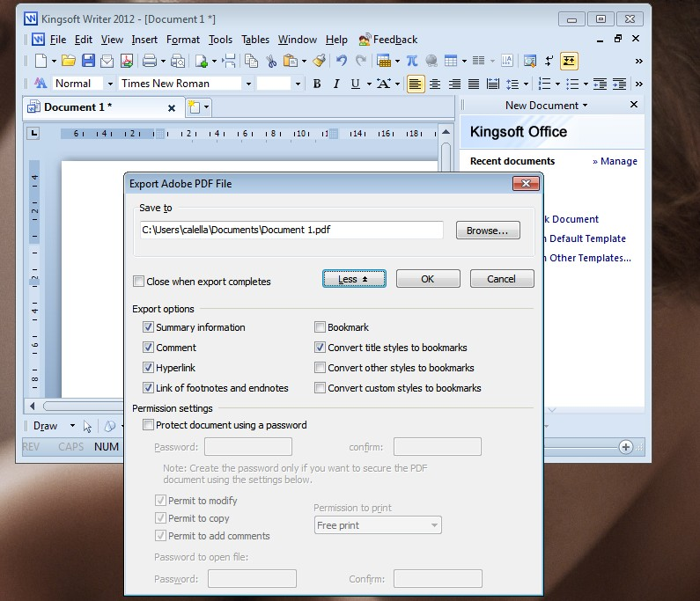
Task: Click the Insert Table icon
Action: [451, 61]
